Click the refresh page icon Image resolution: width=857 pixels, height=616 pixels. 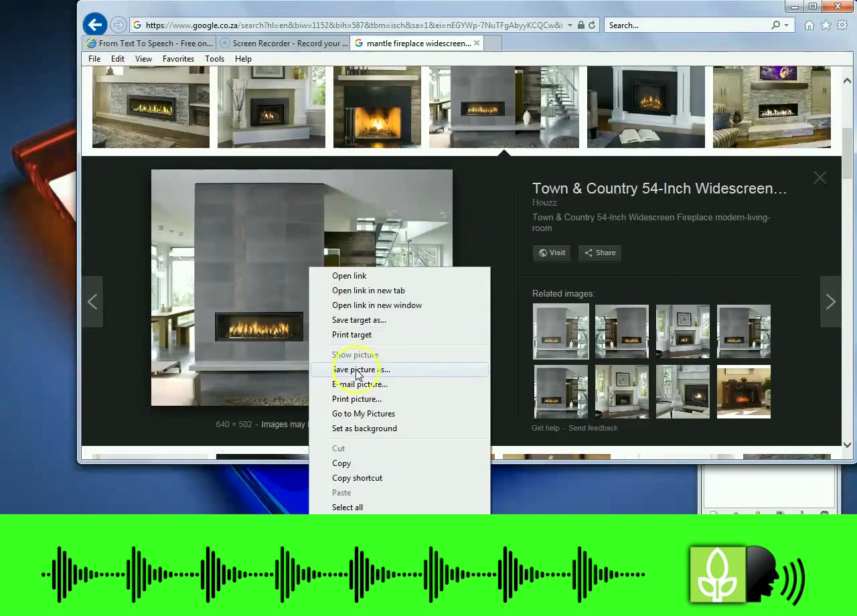pos(592,25)
